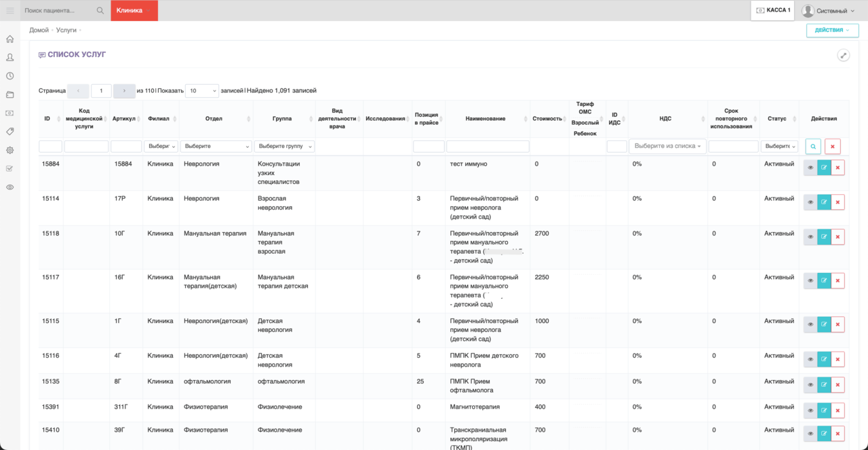Delete service 15391 Магнитотерапия
This screenshot has height=450, width=868.
click(838, 411)
